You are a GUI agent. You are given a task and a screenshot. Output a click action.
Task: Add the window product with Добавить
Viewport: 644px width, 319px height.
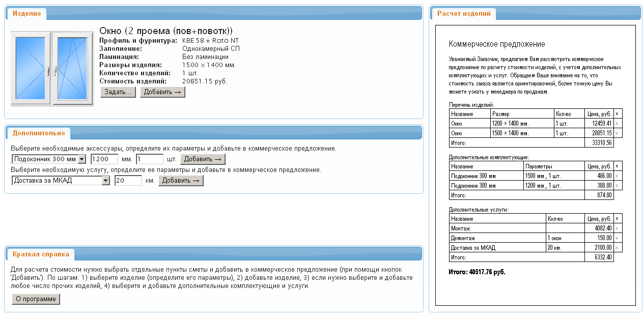pyautogui.click(x=162, y=92)
